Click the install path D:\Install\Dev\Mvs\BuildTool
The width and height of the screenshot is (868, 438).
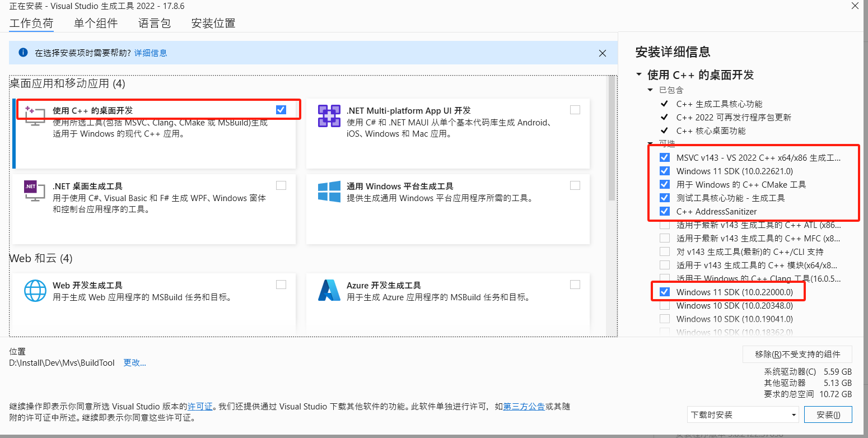click(62, 362)
